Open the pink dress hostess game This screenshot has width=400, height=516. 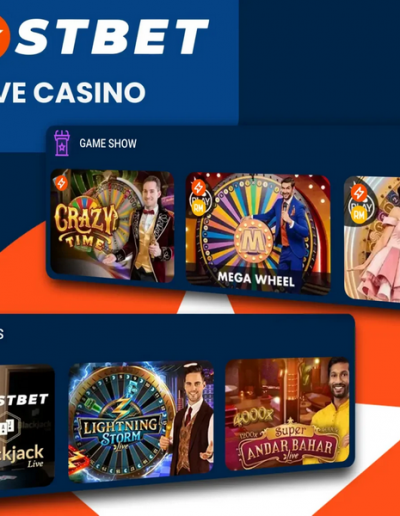pyautogui.click(x=372, y=238)
